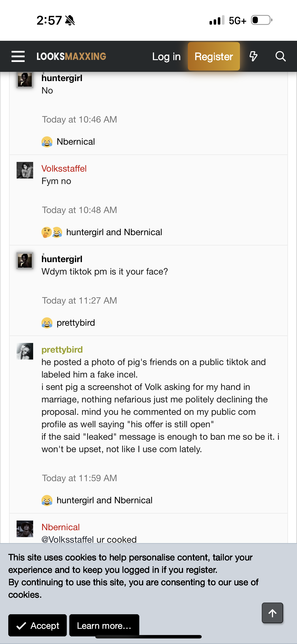Open the hamburger navigation menu

18,56
